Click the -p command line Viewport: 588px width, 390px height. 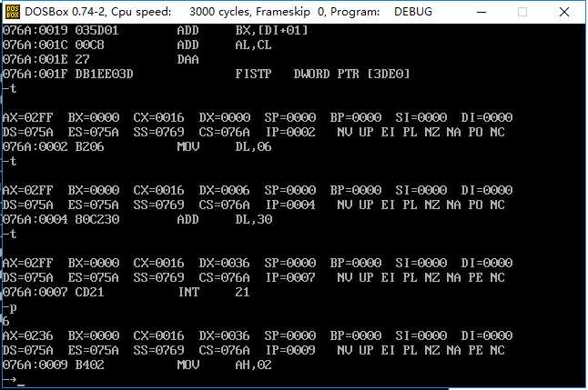coord(10,308)
